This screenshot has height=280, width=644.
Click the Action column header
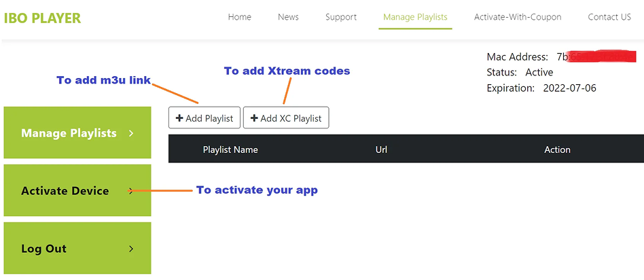pyautogui.click(x=557, y=150)
